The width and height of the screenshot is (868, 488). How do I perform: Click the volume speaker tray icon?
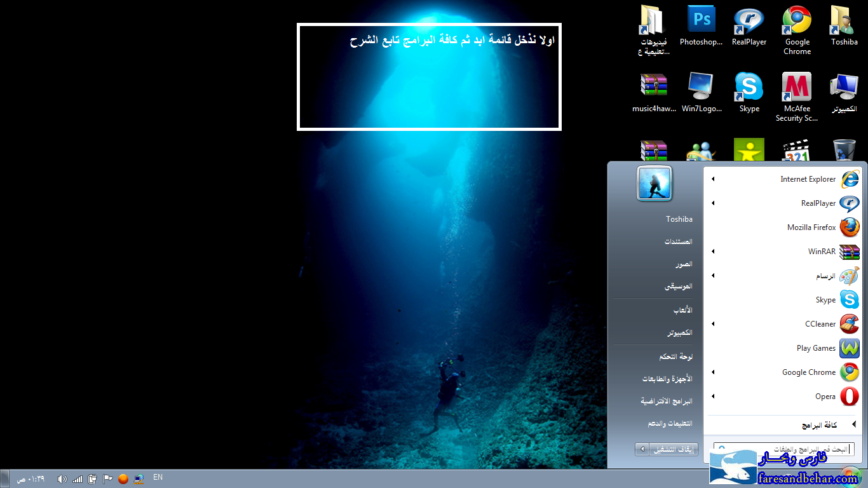click(x=62, y=478)
